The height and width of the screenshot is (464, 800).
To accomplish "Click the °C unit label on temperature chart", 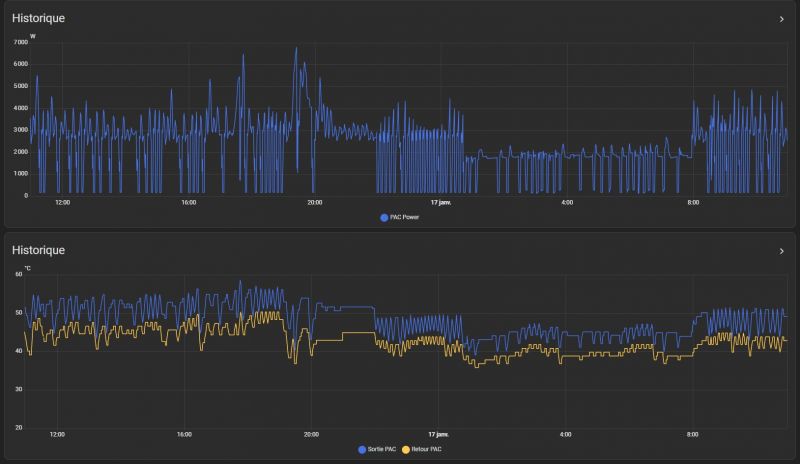I will click(x=28, y=268).
